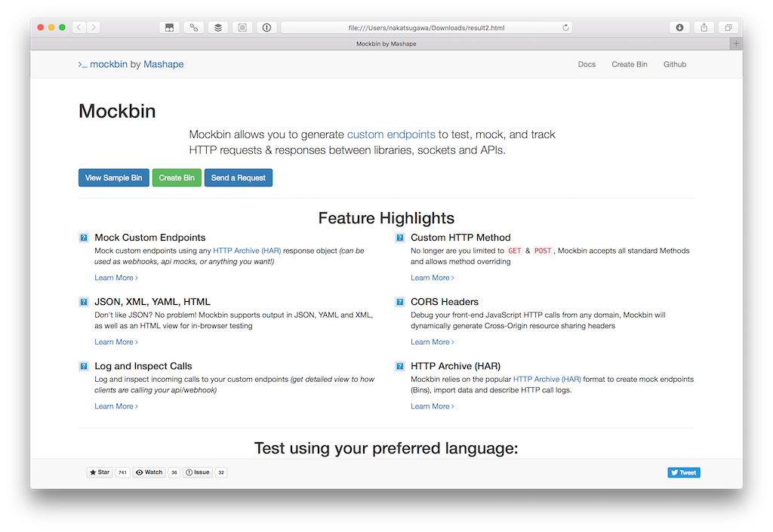Click the GET code label

click(x=515, y=251)
